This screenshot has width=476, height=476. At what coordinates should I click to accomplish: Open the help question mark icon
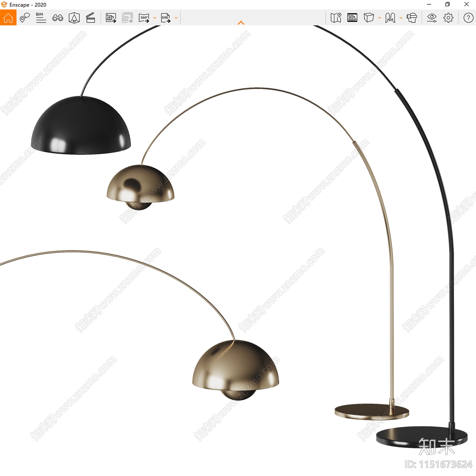pos(468,18)
